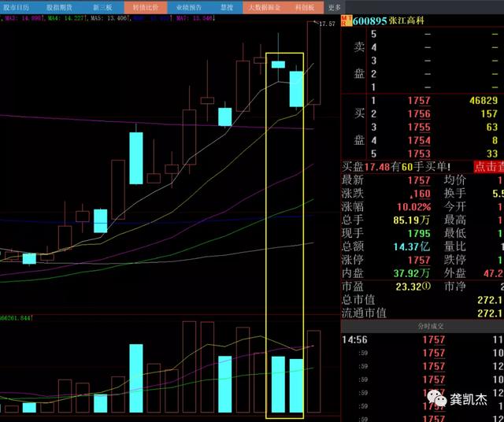Screen dimensions: 504x422
Task: Switch to the 科创板 tab
Action: 305,7
